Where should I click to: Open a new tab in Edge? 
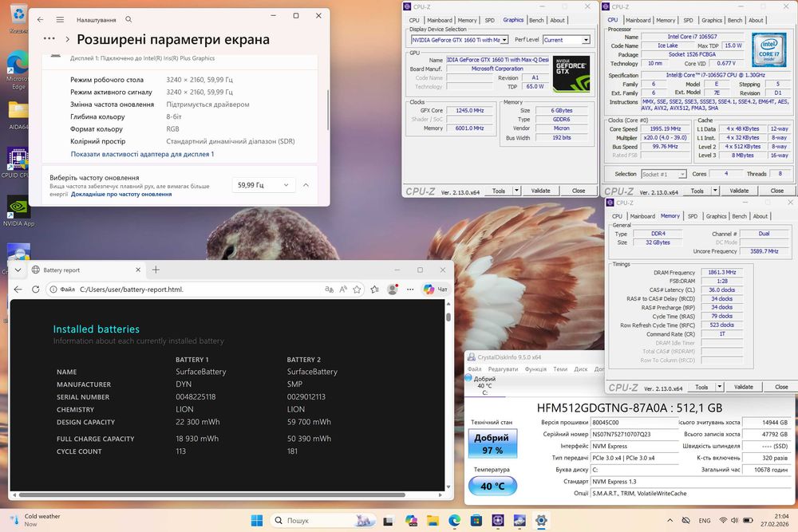(x=156, y=270)
